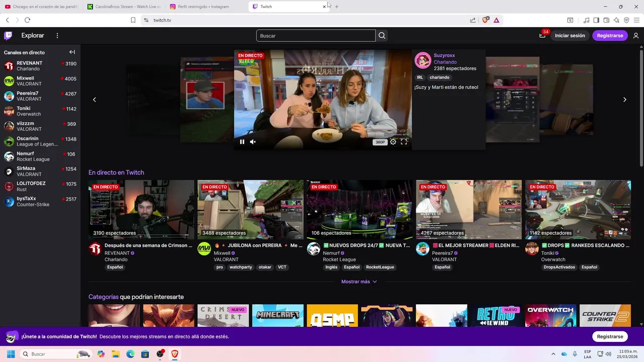Click Suzyroxx avatar in featured panel

pyautogui.click(x=423, y=60)
